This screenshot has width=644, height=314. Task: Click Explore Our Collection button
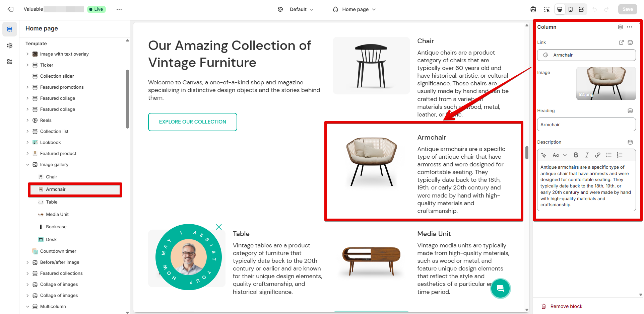pyautogui.click(x=192, y=122)
